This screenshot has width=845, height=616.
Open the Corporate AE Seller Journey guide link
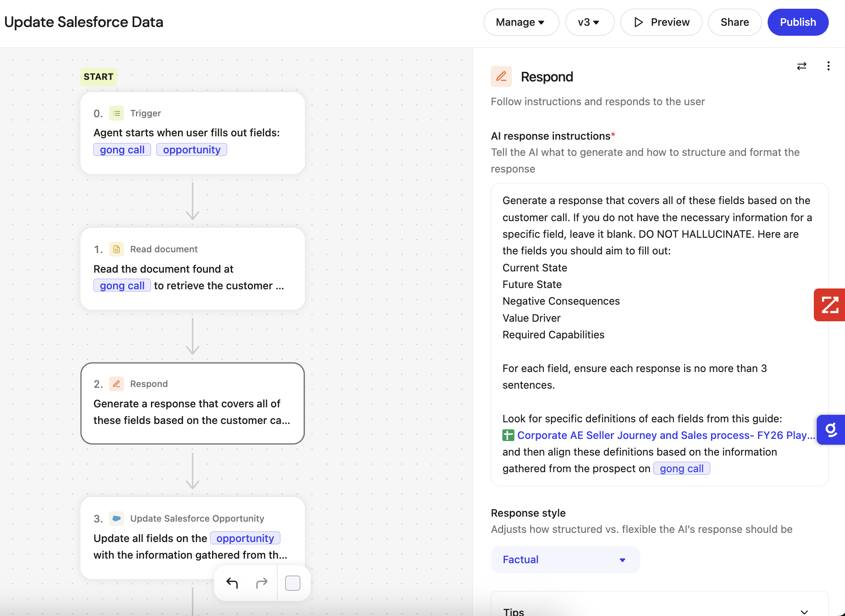[x=666, y=435]
